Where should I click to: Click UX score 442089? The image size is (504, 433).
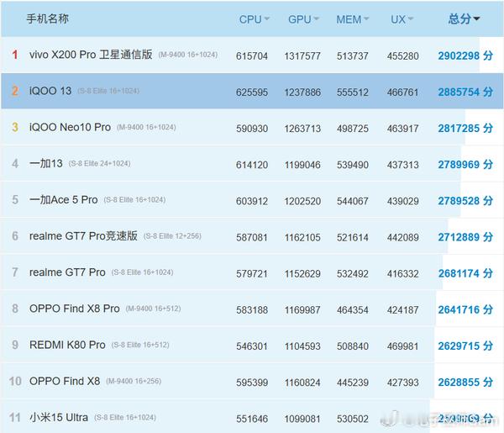pyautogui.click(x=402, y=238)
